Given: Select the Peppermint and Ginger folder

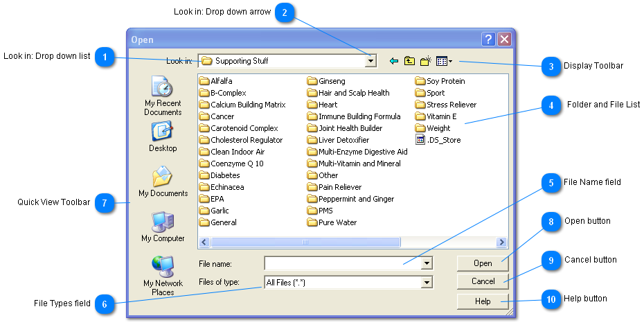Looking at the screenshot, I should click(x=350, y=199).
